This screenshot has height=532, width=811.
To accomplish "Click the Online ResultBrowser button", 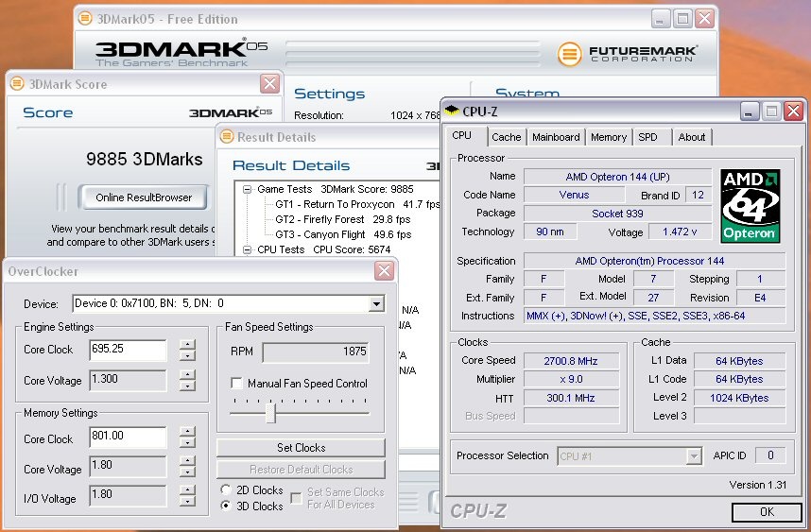I will click(x=144, y=197).
